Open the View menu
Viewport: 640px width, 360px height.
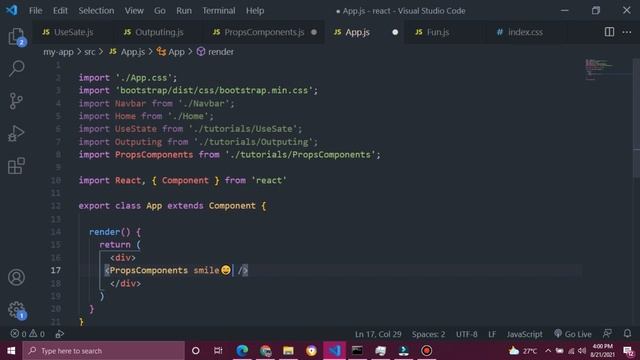(134, 11)
